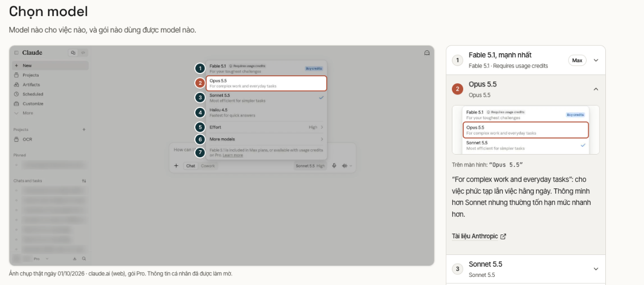Open the Opus 5.5 preview thumbnail in panel
This screenshot has width=644, height=285.
[526, 130]
